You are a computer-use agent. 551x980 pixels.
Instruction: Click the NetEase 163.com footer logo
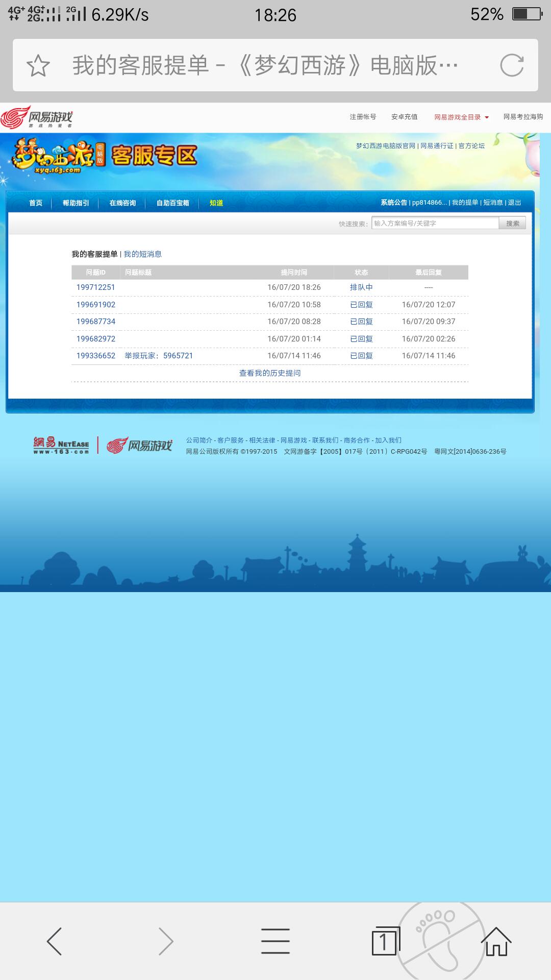click(x=61, y=446)
